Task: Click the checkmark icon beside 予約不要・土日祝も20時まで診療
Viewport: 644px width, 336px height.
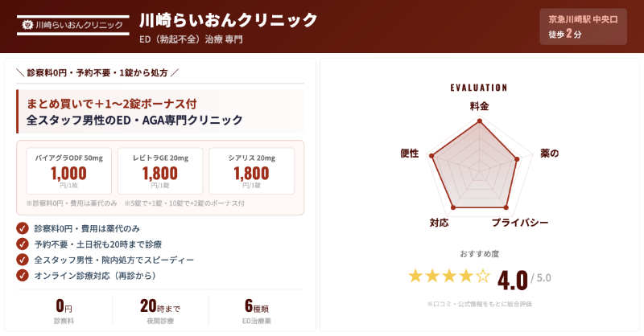Action: pyautogui.click(x=23, y=244)
